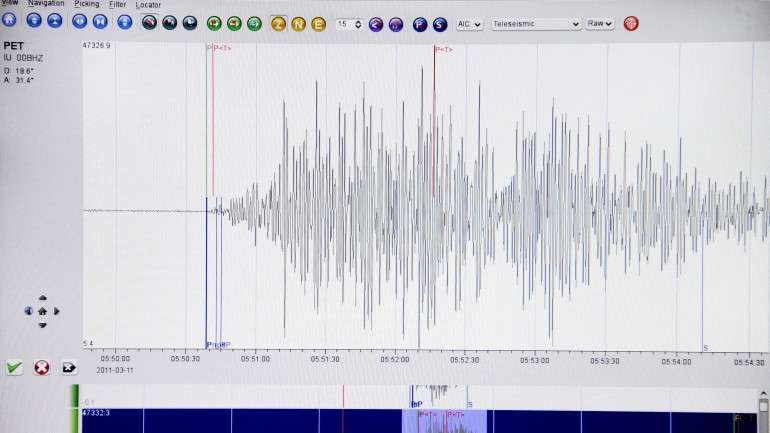Activate the P phase picking icon
The image size is (770, 433).
[420, 24]
